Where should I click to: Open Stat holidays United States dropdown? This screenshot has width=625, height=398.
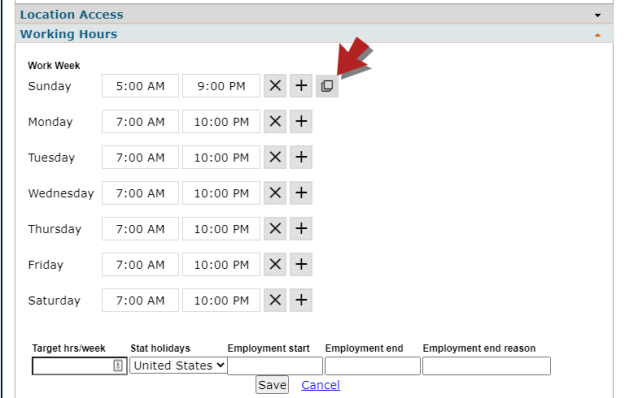178,365
